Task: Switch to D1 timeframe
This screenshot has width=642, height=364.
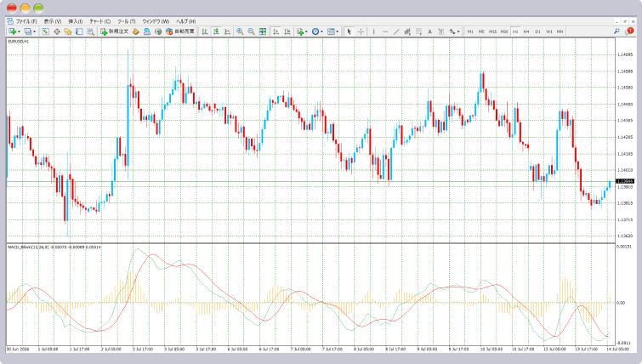Action: click(x=537, y=31)
